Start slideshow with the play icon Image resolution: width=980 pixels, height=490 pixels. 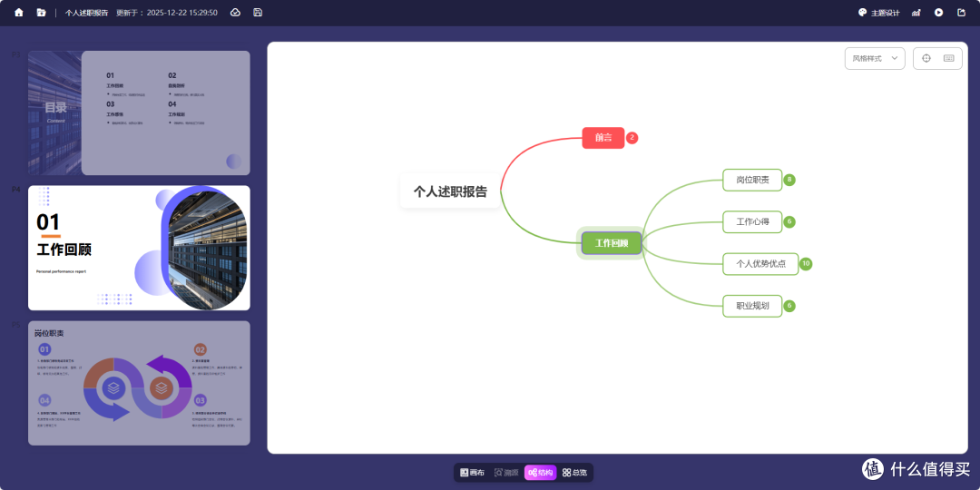939,13
